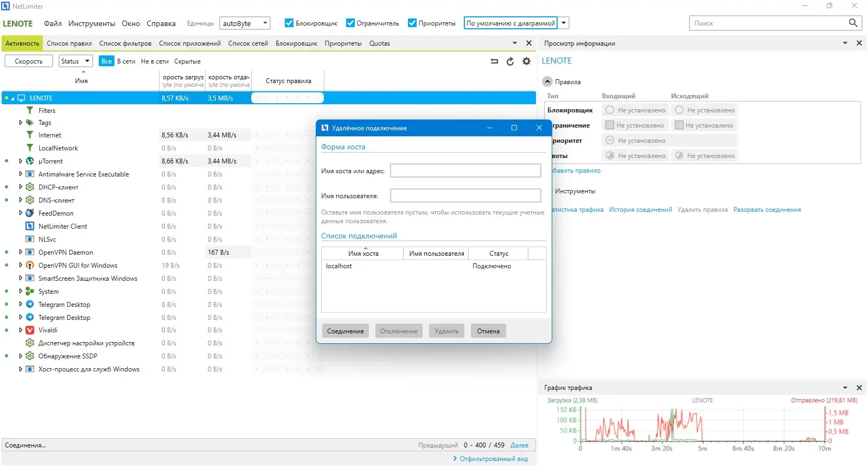Open the Status dropdown
The width and height of the screenshot is (868, 467).
tap(75, 61)
